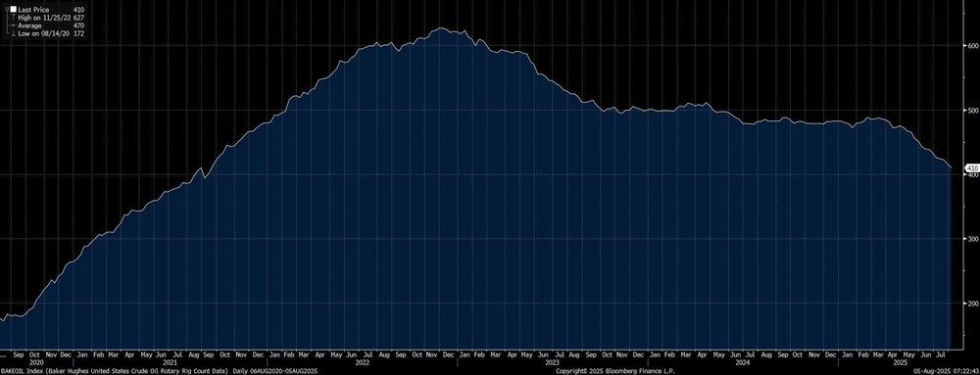
Task: Select "Low on 08/14/20" legend entry
Action: pos(44,33)
